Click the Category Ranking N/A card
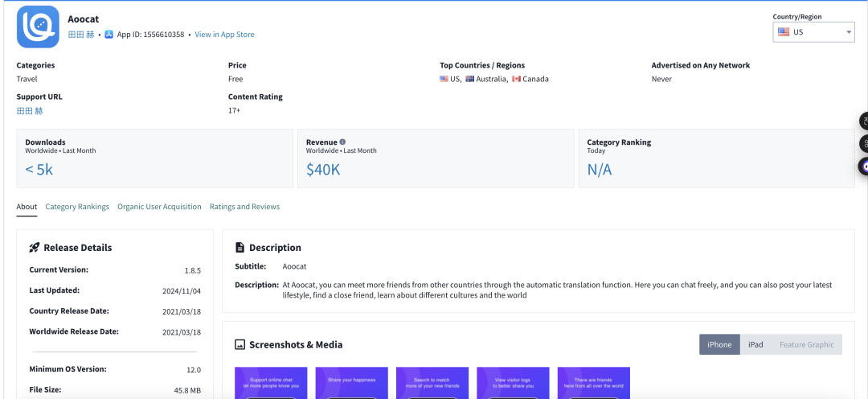 (716, 158)
